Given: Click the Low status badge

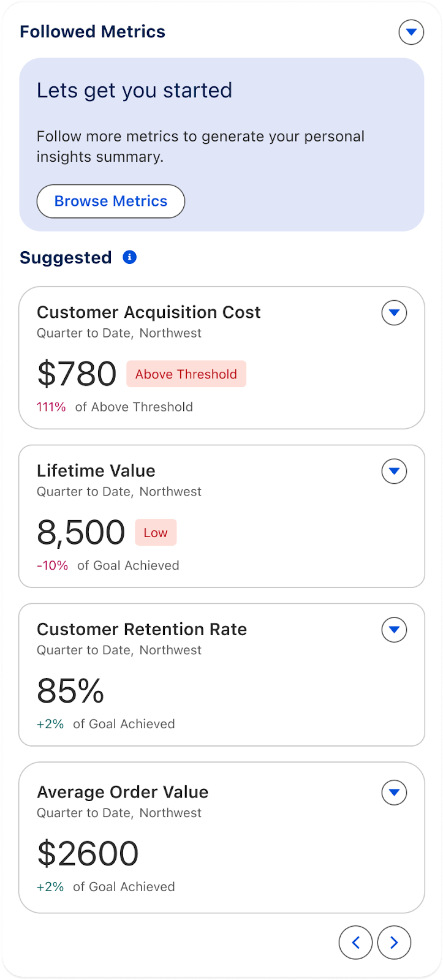Looking at the screenshot, I should (x=156, y=533).
